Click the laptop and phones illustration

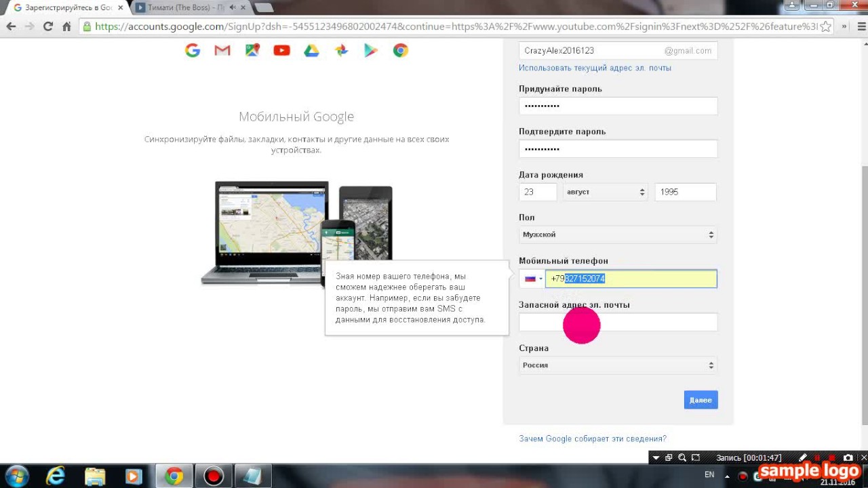[x=297, y=234]
